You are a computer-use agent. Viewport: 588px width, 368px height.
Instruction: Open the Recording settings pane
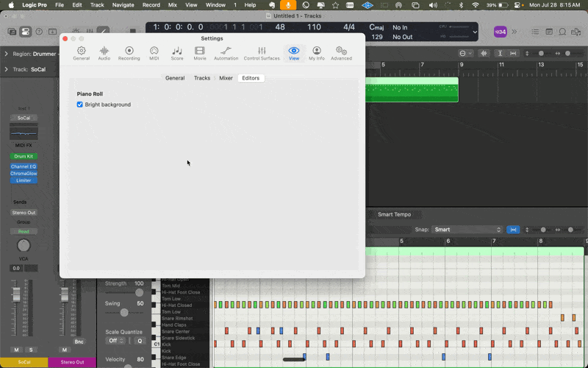(x=129, y=53)
